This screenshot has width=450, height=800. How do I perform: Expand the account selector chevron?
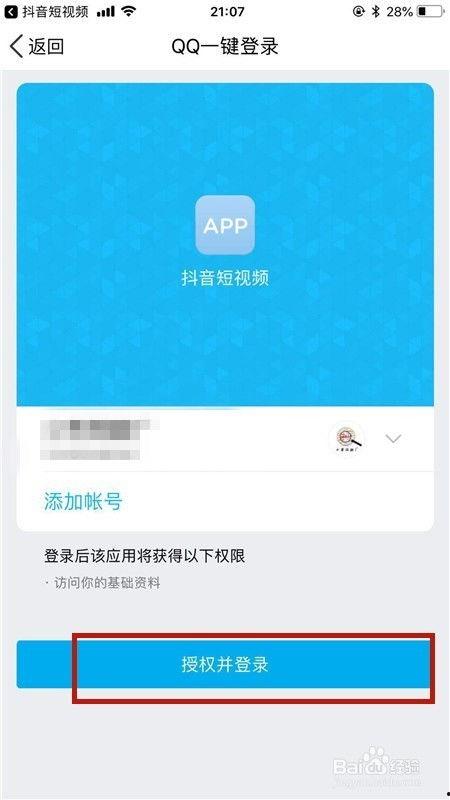click(393, 438)
